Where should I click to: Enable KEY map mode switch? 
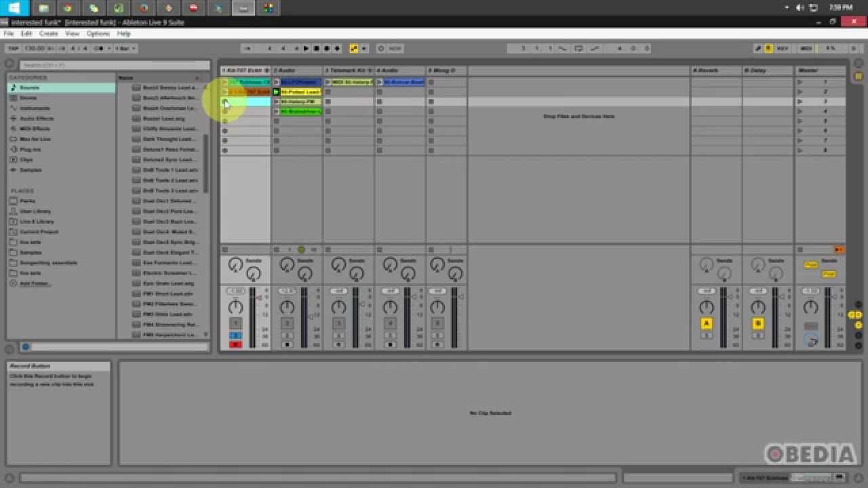(783, 48)
